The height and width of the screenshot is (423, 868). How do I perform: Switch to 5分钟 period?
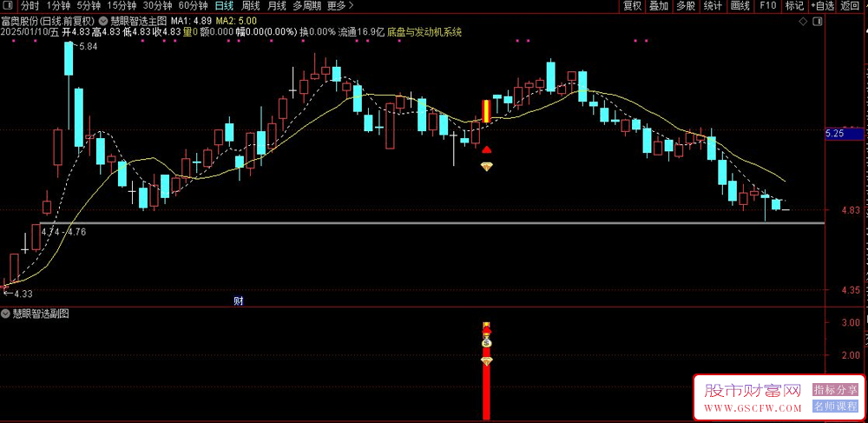click(x=88, y=6)
